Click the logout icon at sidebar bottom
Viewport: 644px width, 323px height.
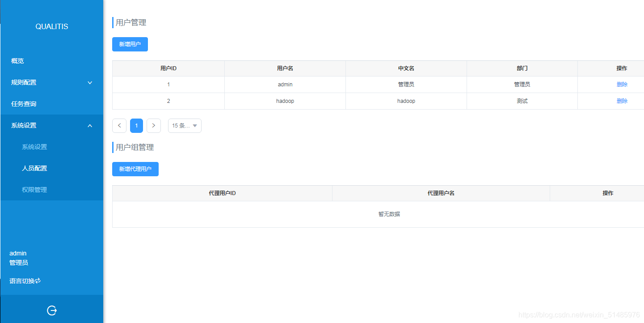pos(51,310)
